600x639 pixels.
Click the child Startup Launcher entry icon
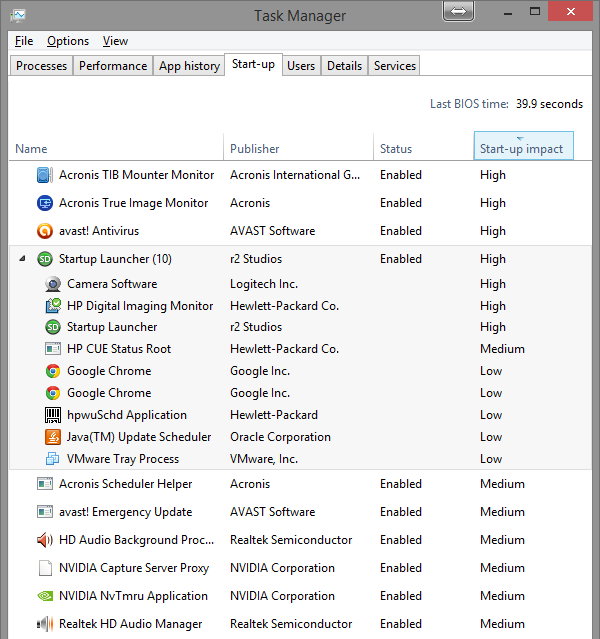point(53,327)
